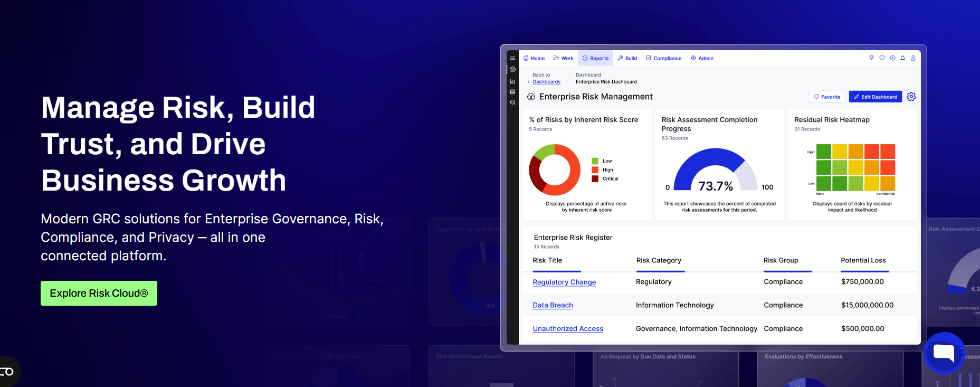Select the $15,000,000.00 potential loss cell
The height and width of the screenshot is (387, 980).
(867, 305)
